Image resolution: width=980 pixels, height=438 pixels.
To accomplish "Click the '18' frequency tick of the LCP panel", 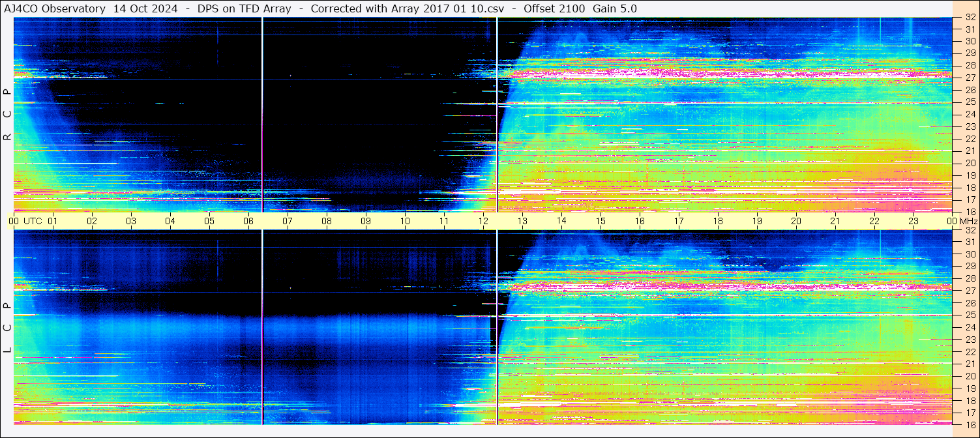I will pos(970,400).
